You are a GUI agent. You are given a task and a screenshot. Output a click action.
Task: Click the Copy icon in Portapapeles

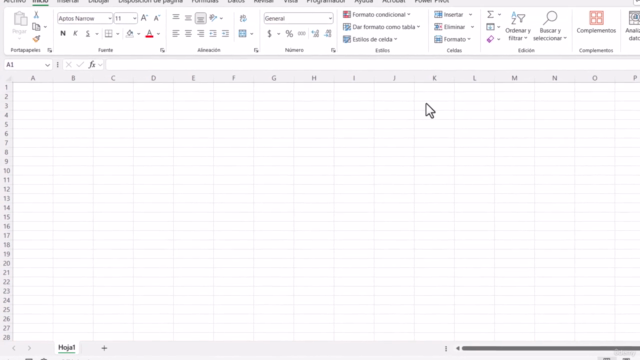coord(36,27)
